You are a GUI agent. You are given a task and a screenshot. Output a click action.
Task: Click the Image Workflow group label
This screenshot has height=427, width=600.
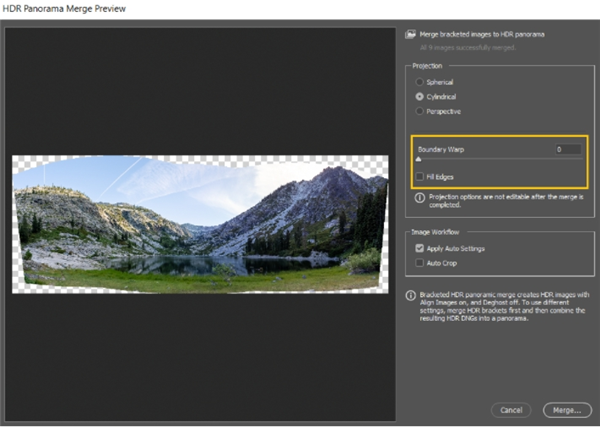pos(434,233)
